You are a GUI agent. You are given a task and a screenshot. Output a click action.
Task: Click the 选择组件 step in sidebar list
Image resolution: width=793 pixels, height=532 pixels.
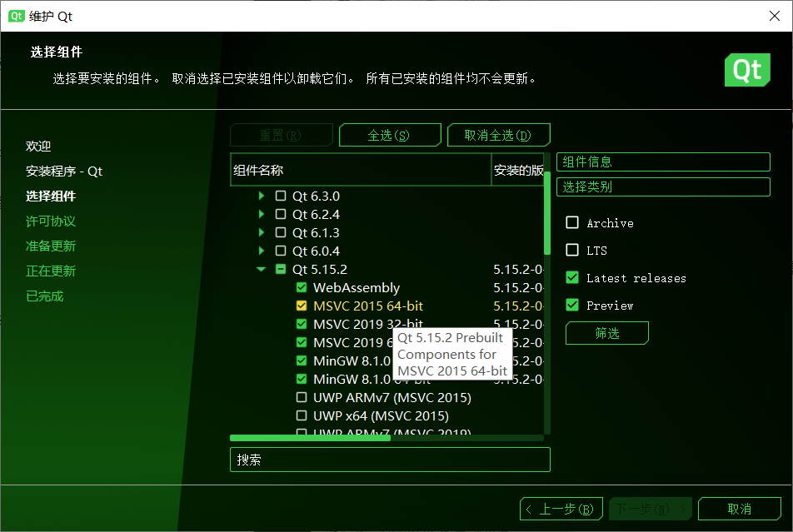pyautogui.click(x=51, y=196)
